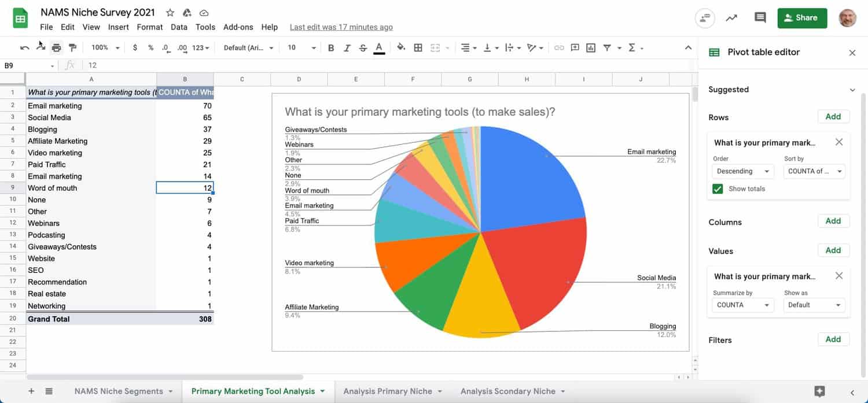Open the comment history icon
This screenshot has height=403, width=868.
[760, 18]
